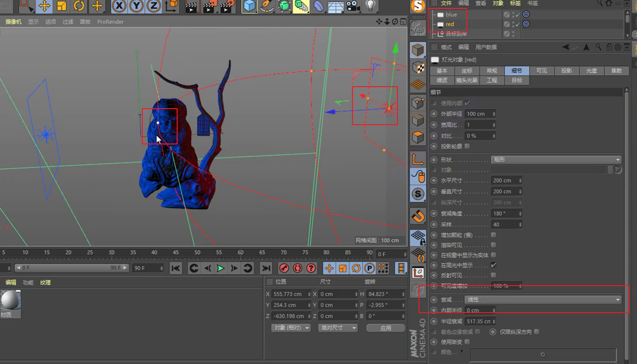The width and height of the screenshot is (637, 364).
Task: Open the viewport 摄像机 menu
Action: [13, 22]
